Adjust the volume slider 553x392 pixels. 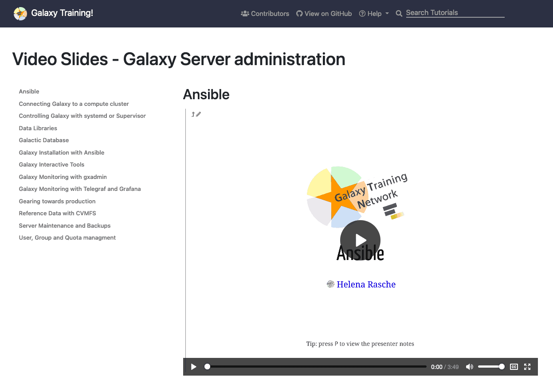click(491, 367)
